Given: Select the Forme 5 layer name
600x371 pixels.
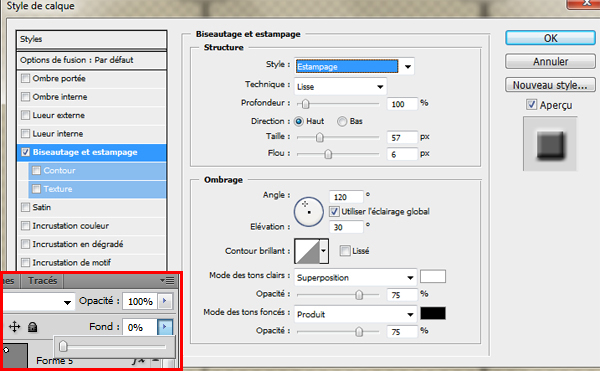Looking at the screenshot, I should [54, 361].
